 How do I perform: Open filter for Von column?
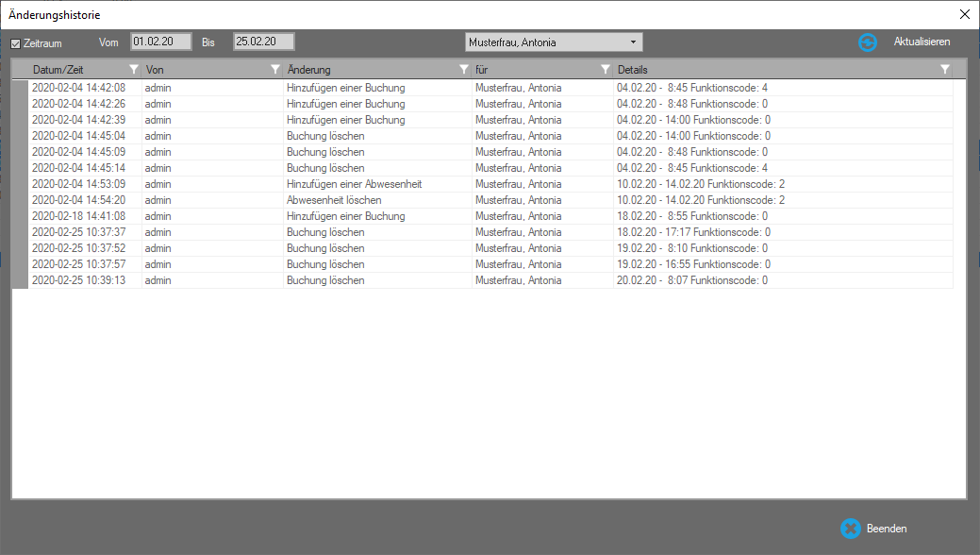274,70
